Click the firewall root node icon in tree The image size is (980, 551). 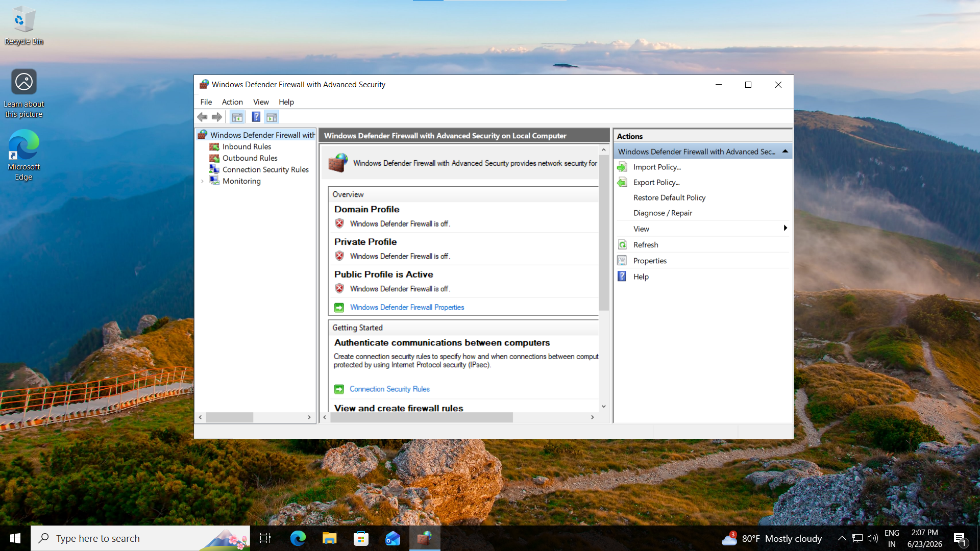pos(203,135)
